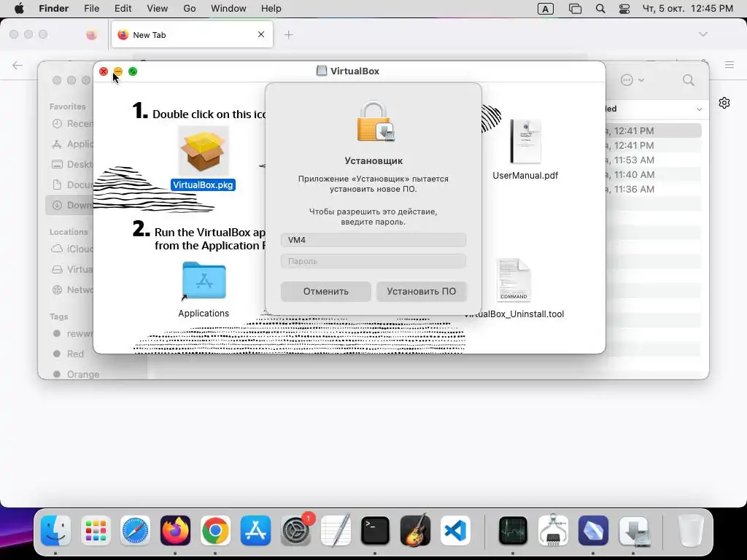This screenshot has height=560, width=747.
Task: Minimize the VirtualBox window
Action: [118, 71]
